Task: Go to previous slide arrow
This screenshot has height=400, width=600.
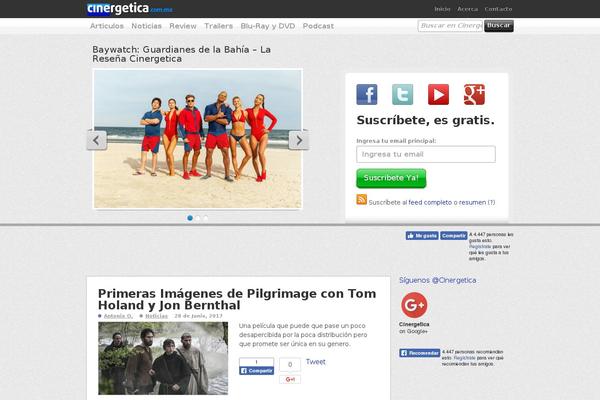Action: pyautogui.click(x=96, y=140)
